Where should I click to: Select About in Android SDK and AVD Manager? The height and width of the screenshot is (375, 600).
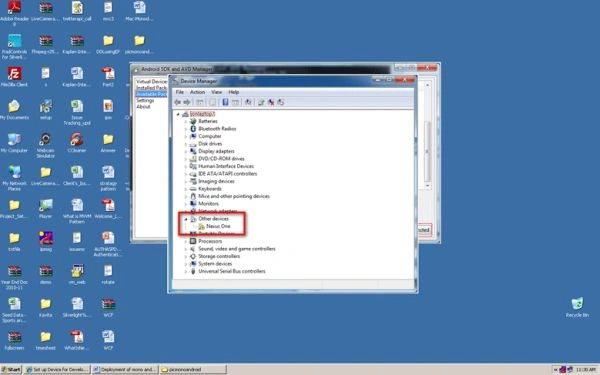pyautogui.click(x=143, y=106)
